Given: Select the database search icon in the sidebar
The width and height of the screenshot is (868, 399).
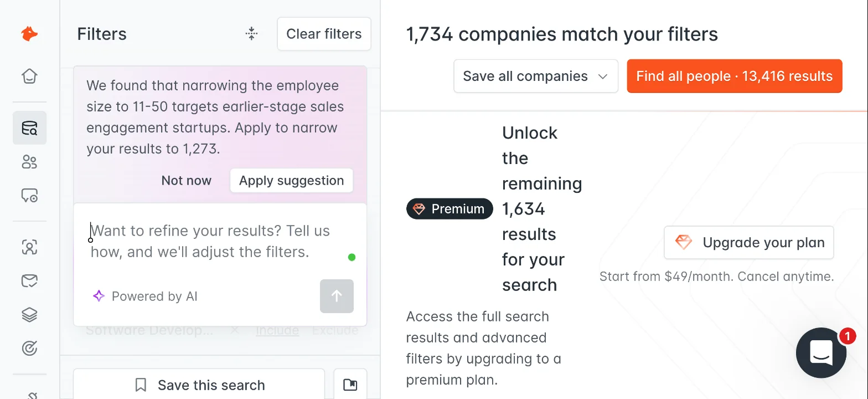Looking at the screenshot, I should (x=29, y=128).
